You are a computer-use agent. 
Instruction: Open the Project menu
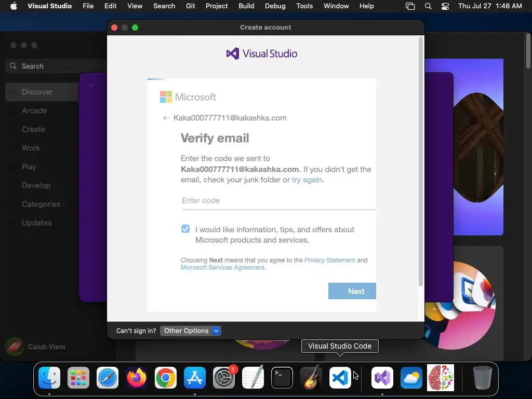coord(217,6)
